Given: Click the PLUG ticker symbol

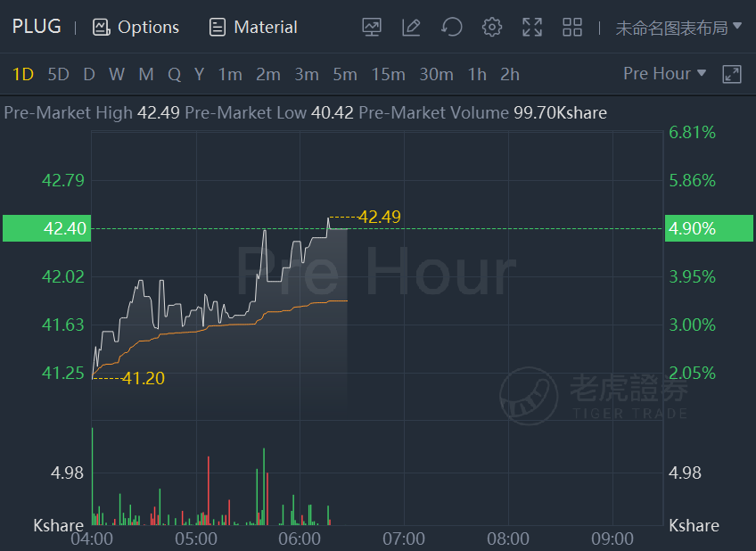Looking at the screenshot, I should (37, 27).
